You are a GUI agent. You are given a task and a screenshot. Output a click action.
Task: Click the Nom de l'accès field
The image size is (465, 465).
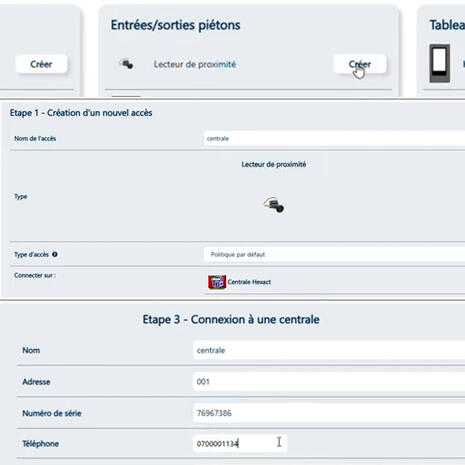pyautogui.click(x=334, y=139)
